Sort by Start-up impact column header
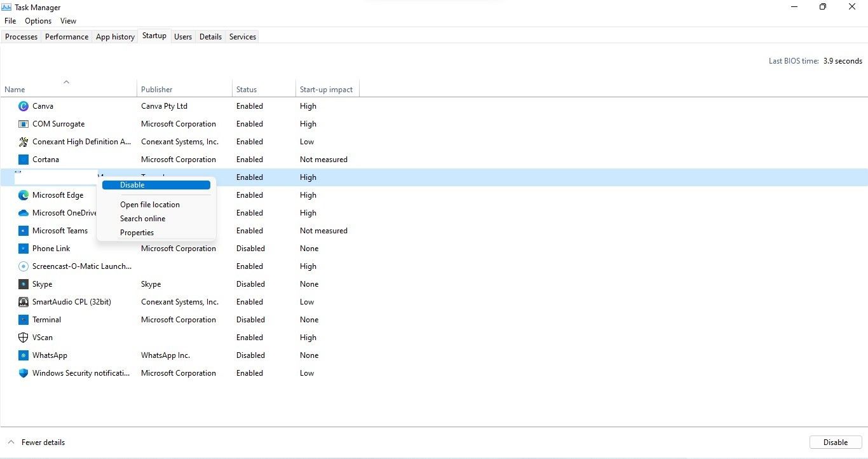Screen dimensions: 868x459 (326, 90)
